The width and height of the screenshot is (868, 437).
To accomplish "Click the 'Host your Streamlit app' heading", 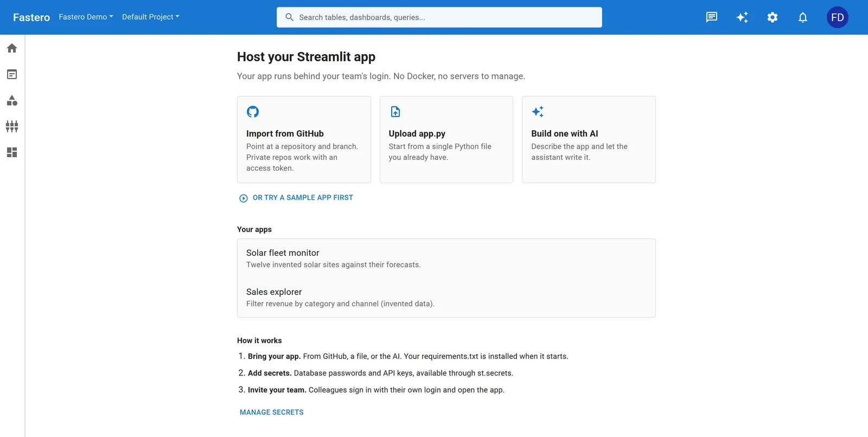I will coord(306,57).
